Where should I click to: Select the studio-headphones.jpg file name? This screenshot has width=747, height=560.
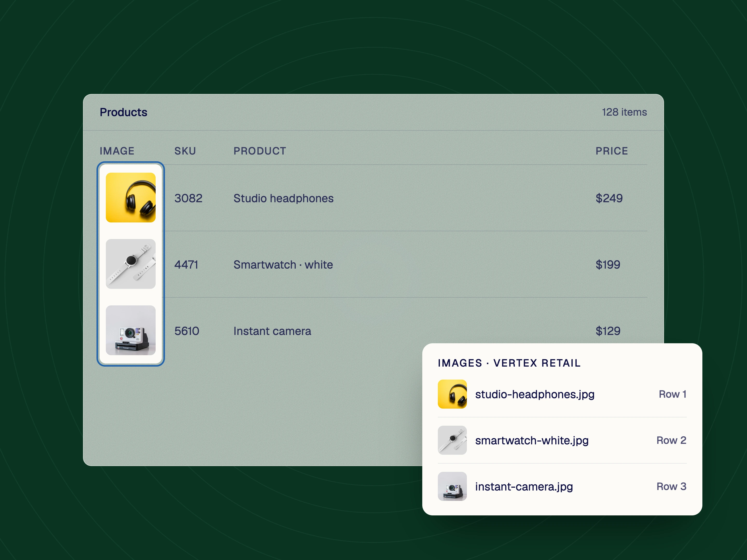tap(535, 394)
